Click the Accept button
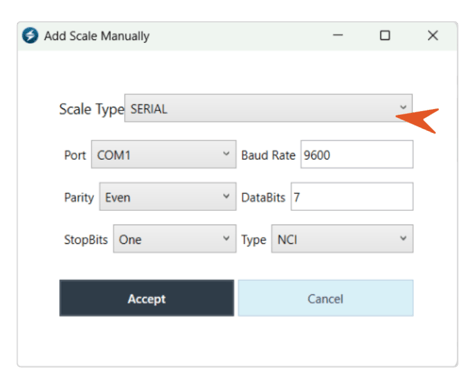This screenshot has height=390, width=475. 147,298
